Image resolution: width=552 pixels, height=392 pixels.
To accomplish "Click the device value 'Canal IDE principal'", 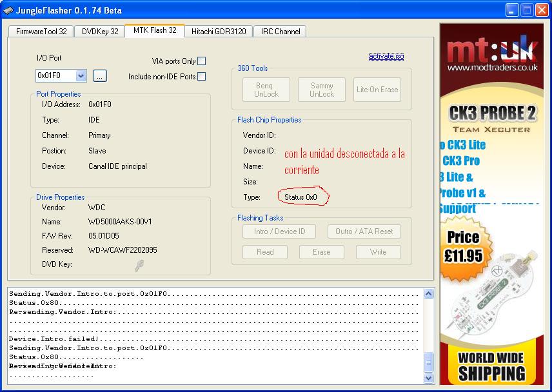I will click(117, 166).
